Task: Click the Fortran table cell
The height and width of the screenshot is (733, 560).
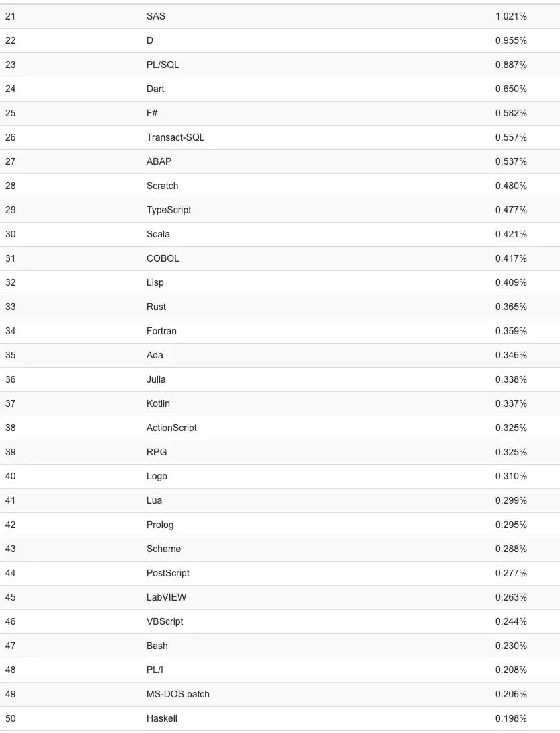Action: click(161, 331)
